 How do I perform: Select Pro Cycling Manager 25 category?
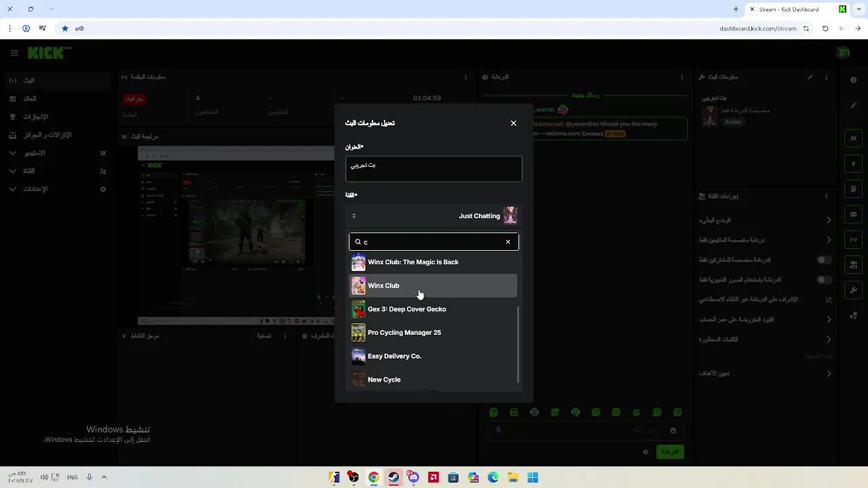pos(433,333)
